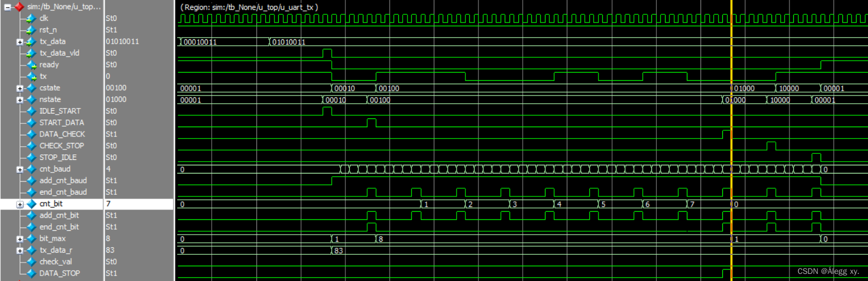Viewport: 868px width, 281px height.
Task: Click the tx_data_r signal diamond icon
Action: click(x=31, y=250)
